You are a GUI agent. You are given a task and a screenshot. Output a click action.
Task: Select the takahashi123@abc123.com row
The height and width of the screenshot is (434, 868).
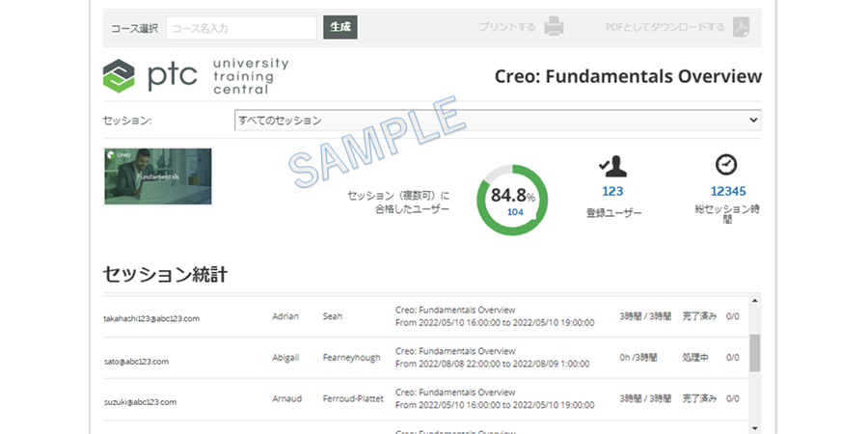coord(151,317)
